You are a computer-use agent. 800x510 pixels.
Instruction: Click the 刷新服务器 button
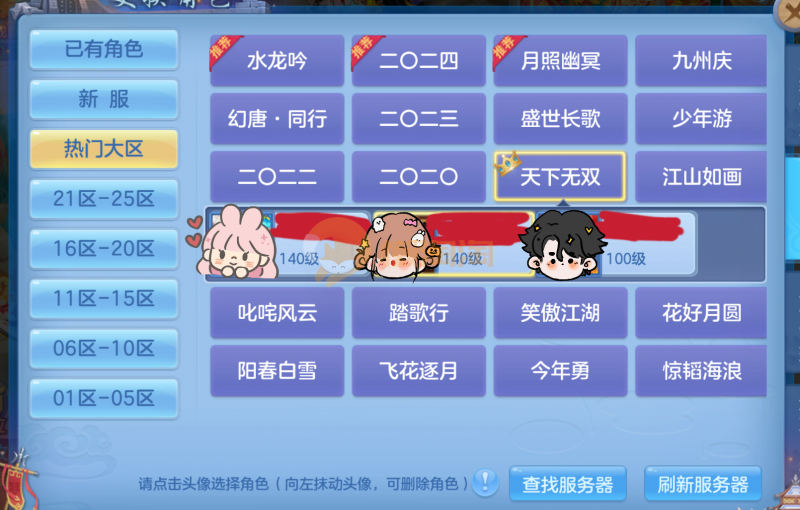point(703,484)
